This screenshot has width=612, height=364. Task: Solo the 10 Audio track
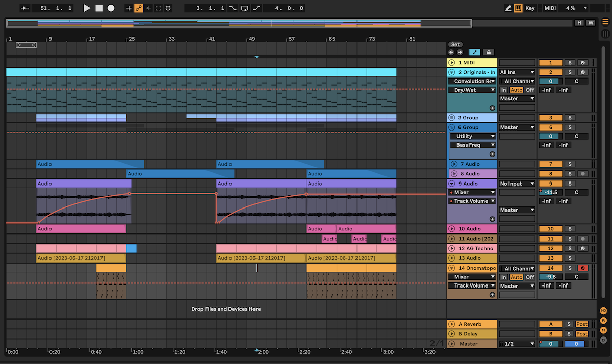click(570, 229)
